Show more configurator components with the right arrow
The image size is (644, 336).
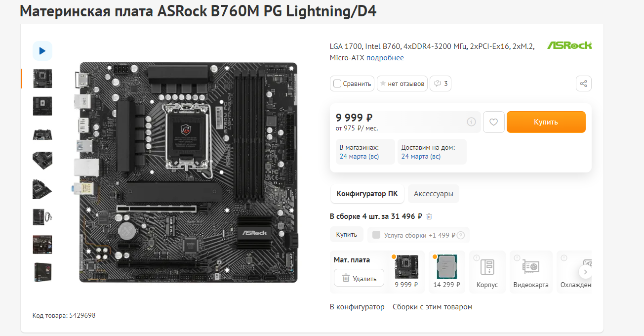[x=585, y=272]
